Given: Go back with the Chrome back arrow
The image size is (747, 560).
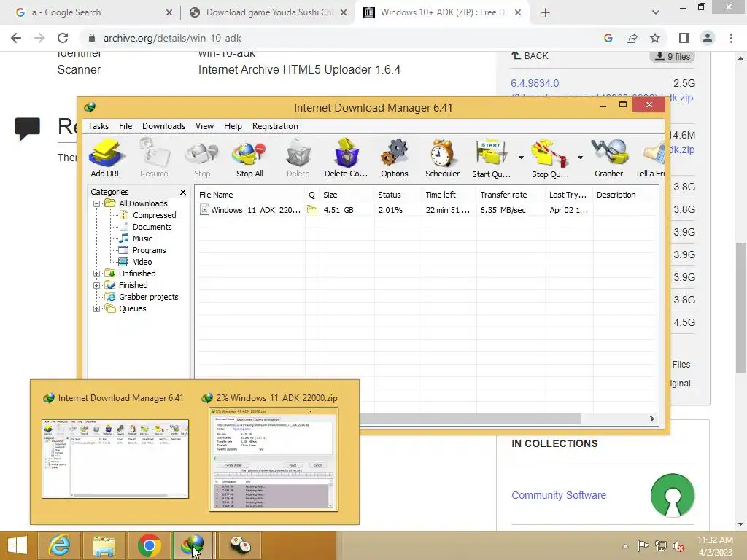Looking at the screenshot, I should click(x=16, y=38).
